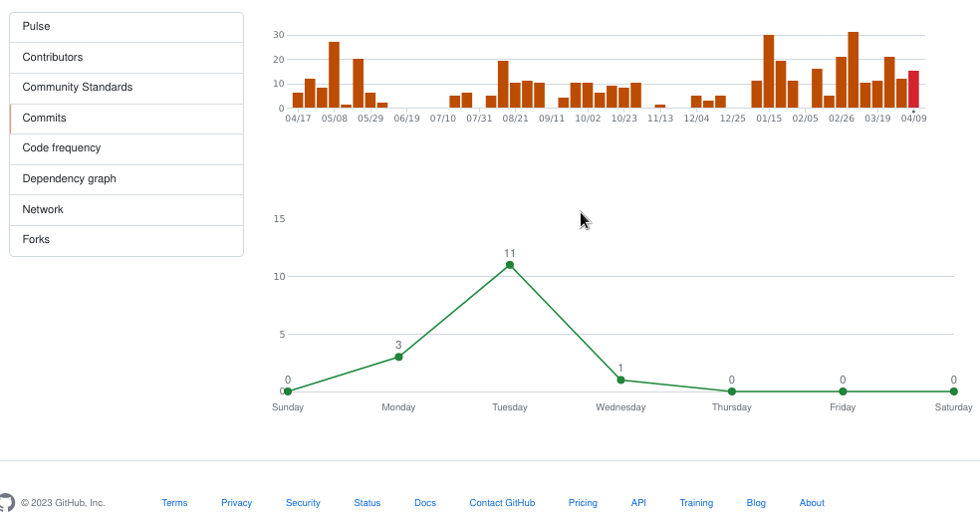Screen dimensions: 980x517
Task: Go to Code frequency insights
Action: (62, 148)
